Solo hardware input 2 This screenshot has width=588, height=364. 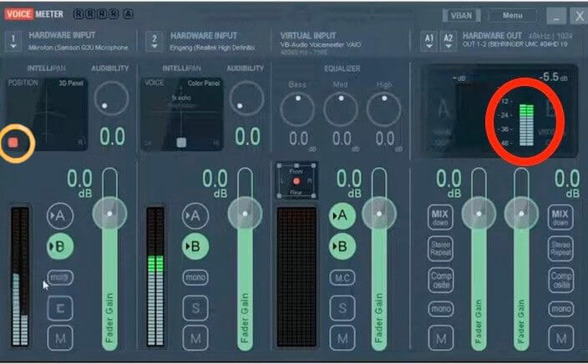coord(195,308)
